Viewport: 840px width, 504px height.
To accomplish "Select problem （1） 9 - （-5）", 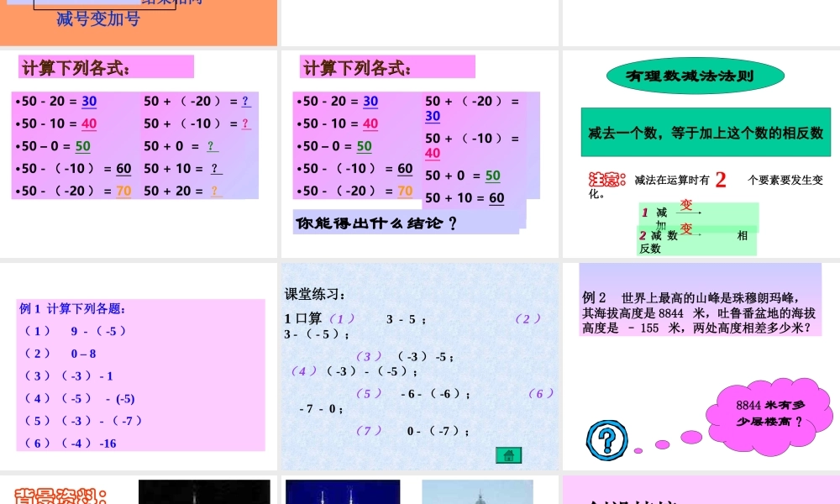I will click(x=76, y=331).
